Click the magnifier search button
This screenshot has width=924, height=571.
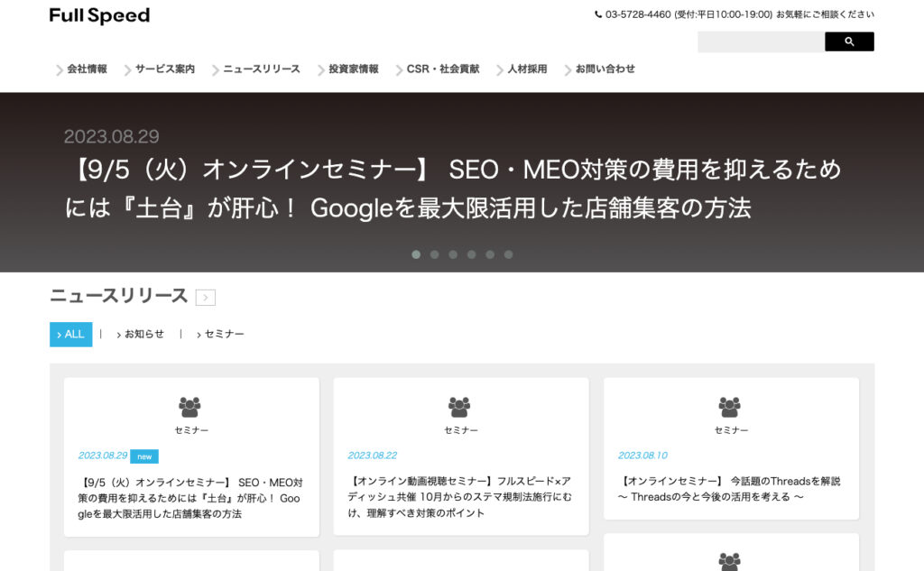pyautogui.click(x=848, y=41)
